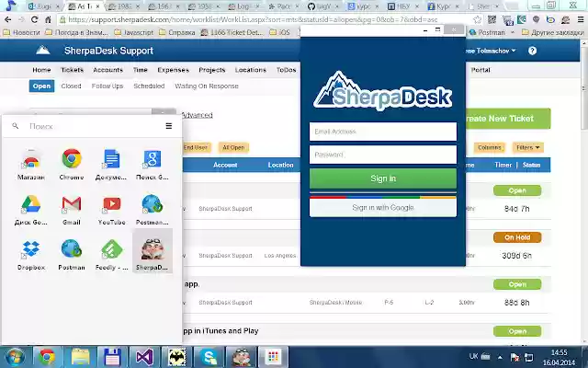Open the app launcher hamburger menu
The image size is (588, 368).
pos(169,126)
